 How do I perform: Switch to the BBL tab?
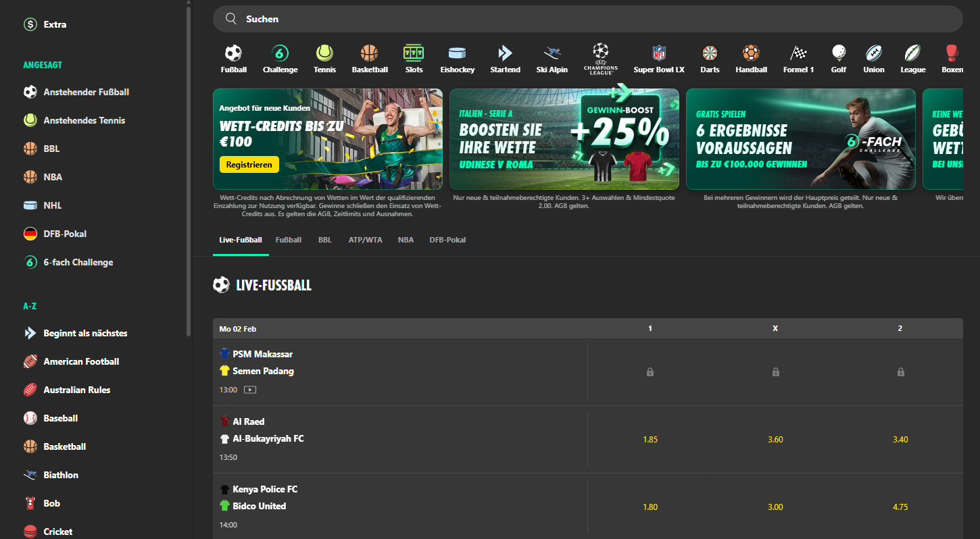tap(325, 240)
